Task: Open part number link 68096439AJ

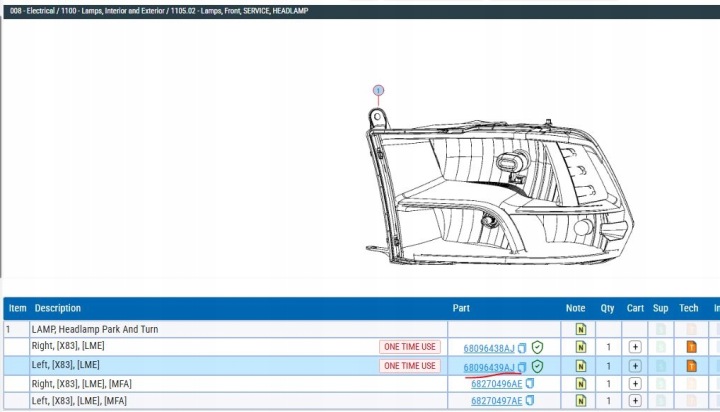Action: point(489,367)
